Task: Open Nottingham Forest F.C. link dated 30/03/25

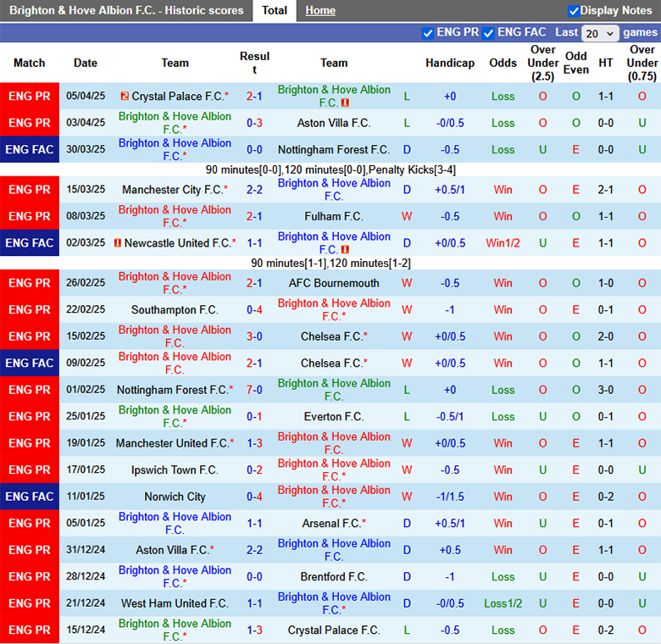Action: click(334, 150)
